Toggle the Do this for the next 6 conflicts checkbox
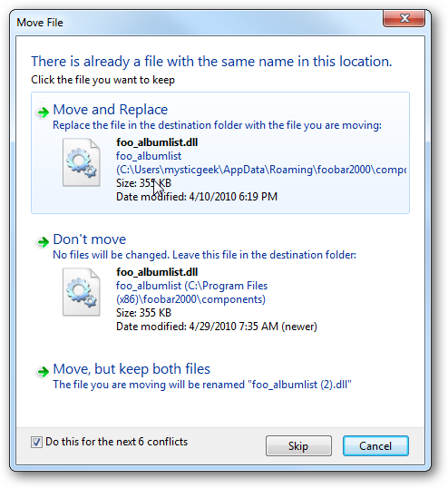The image size is (448, 488). [36, 442]
